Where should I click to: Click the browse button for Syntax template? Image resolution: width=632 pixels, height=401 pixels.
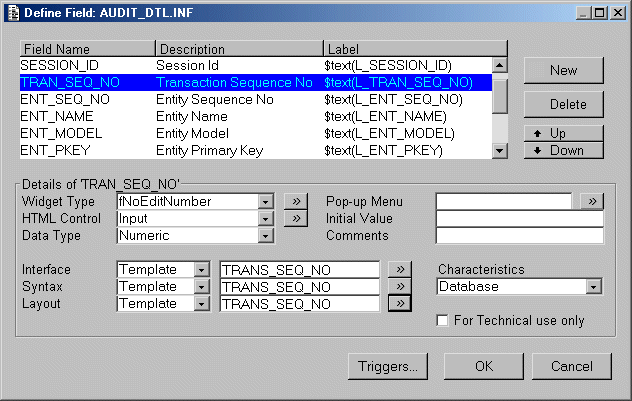(x=399, y=286)
